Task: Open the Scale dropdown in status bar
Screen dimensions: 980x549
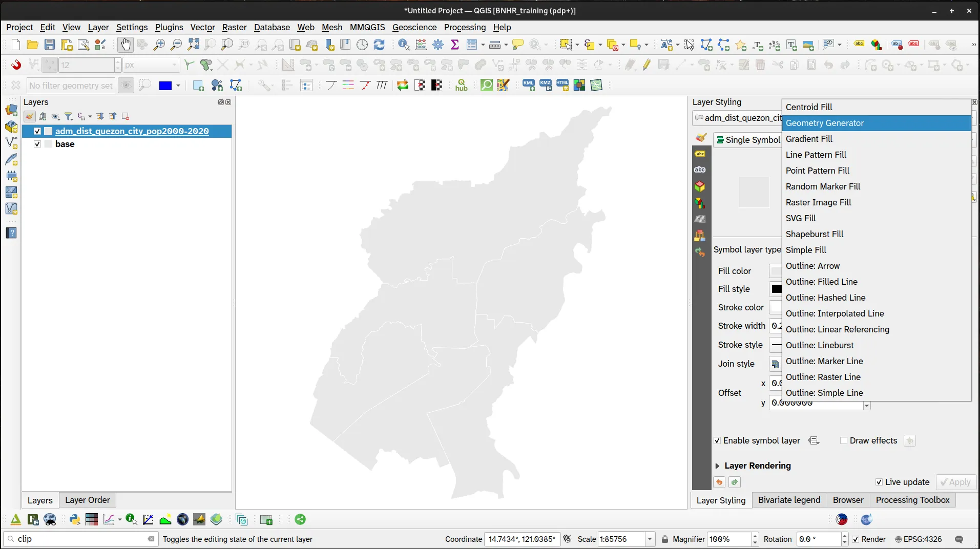Action: (x=650, y=539)
